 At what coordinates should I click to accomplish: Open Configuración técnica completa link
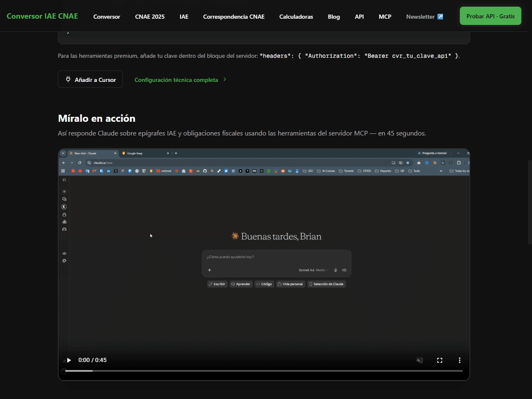pos(180,80)
